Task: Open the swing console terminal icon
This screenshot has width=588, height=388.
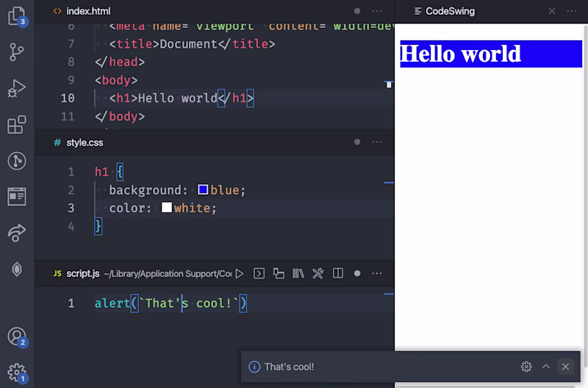Action: (x=259, y=273)
